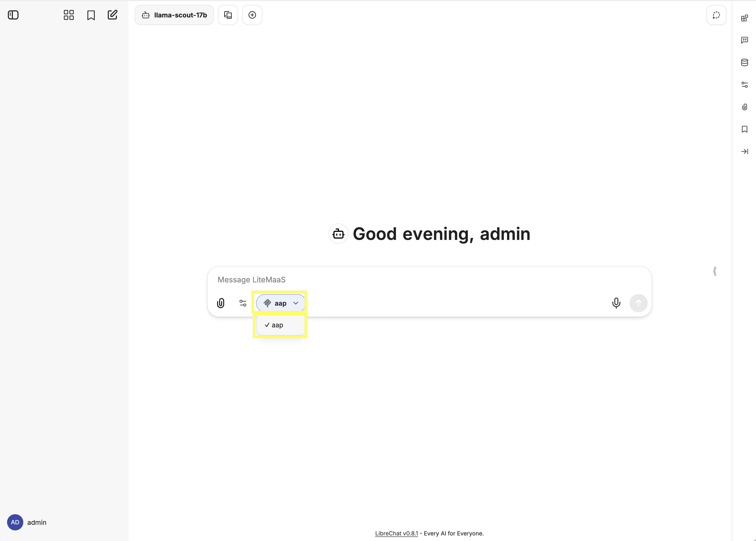This screenshot has width=756, height=541.
Task: Open the Files attachments panel on the right
Action: (x=745, y=107)
